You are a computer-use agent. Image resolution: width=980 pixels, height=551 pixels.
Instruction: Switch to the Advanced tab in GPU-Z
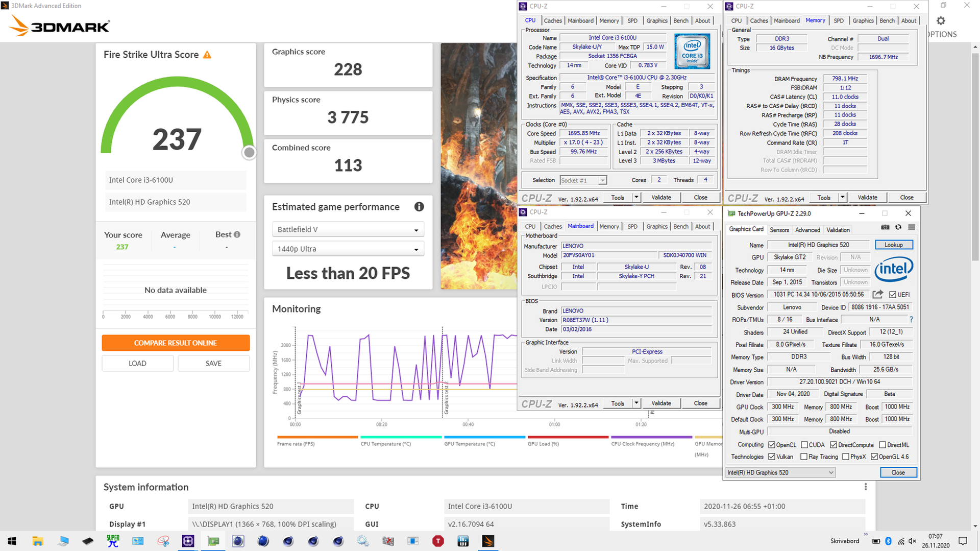807,230
